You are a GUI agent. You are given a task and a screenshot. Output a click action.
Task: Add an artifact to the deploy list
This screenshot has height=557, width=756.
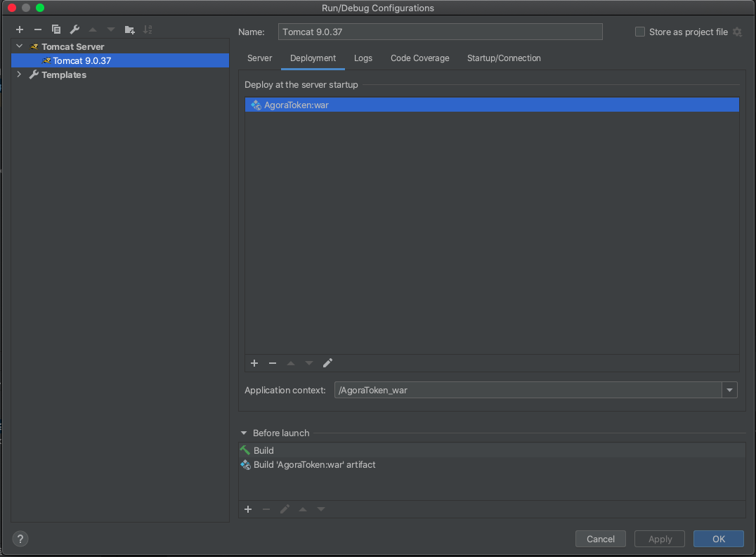pyautogui.click(x=254, y=363)
